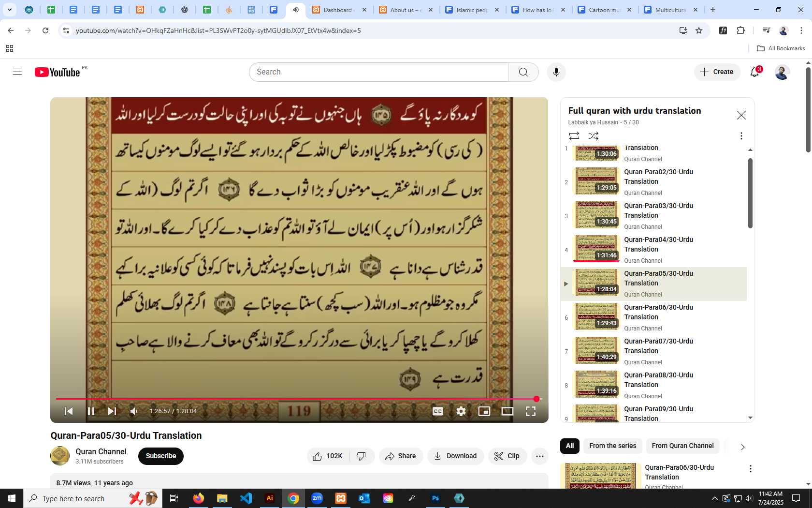The height and width of the screenshot is (508, 812).
Task: Seek on the video progress bar
Action: tap(299, 399)
